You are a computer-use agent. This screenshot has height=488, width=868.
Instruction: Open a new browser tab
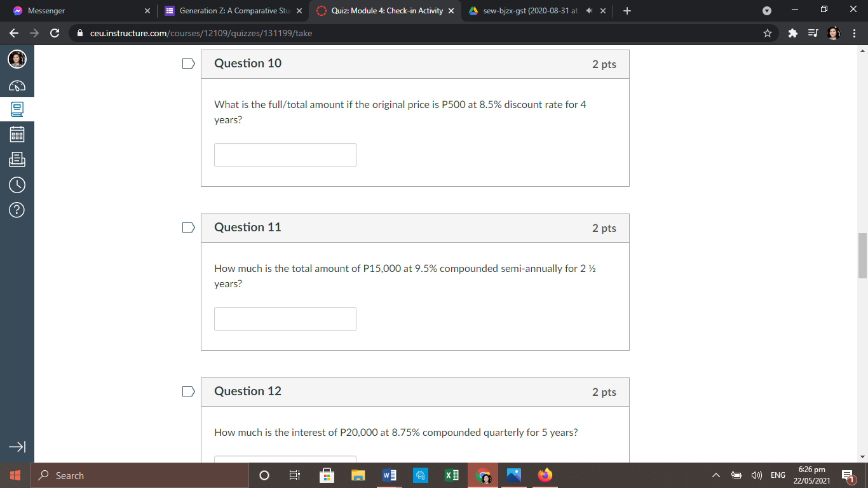click(x=627, y=11)
